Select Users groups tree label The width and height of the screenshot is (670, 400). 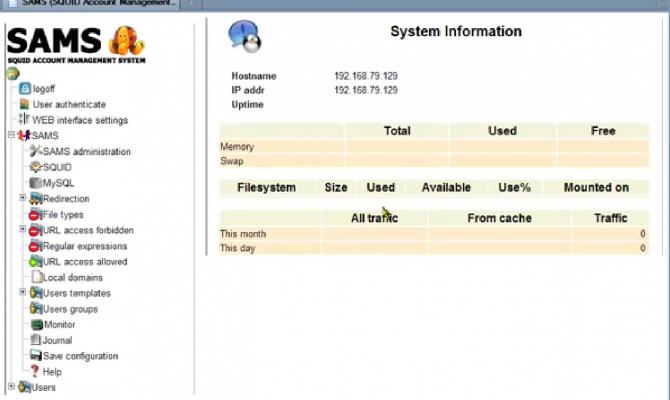click(71, 309)
